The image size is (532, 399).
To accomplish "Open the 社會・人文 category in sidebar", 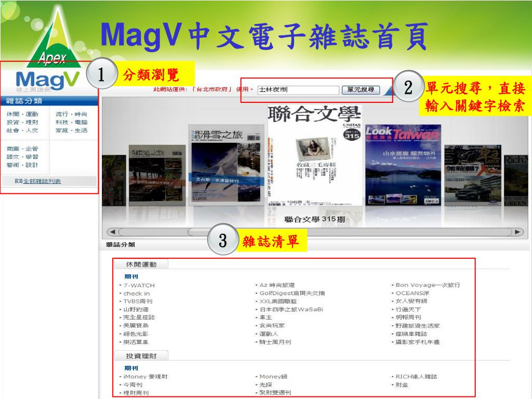I will coord(22,130).
